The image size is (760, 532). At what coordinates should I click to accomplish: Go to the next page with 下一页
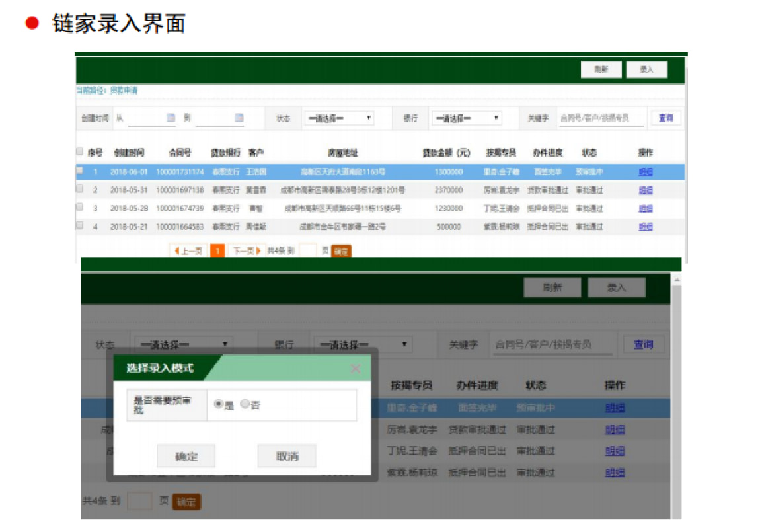coord(247,251)
